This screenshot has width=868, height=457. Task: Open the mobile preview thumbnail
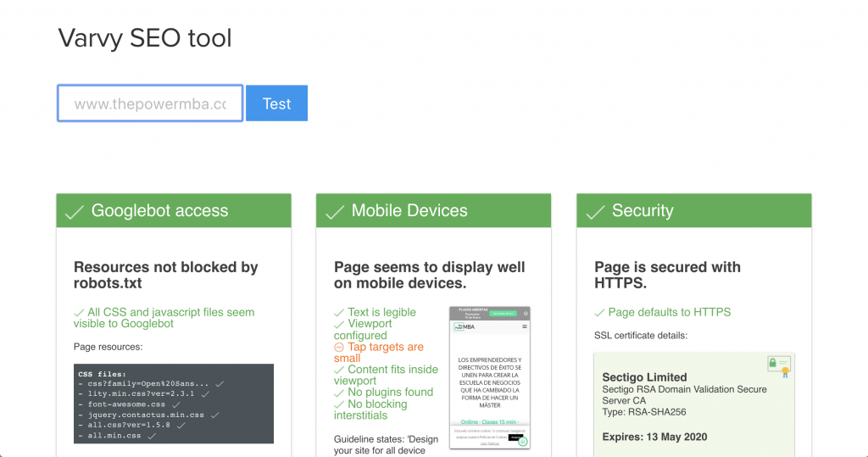(x=490, y=377)
